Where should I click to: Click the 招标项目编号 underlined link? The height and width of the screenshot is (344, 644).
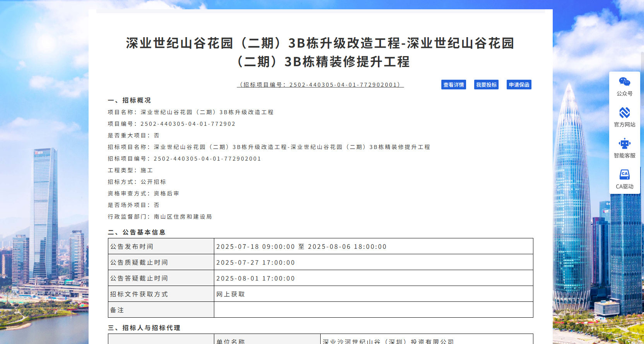click(x=320, y=85)
